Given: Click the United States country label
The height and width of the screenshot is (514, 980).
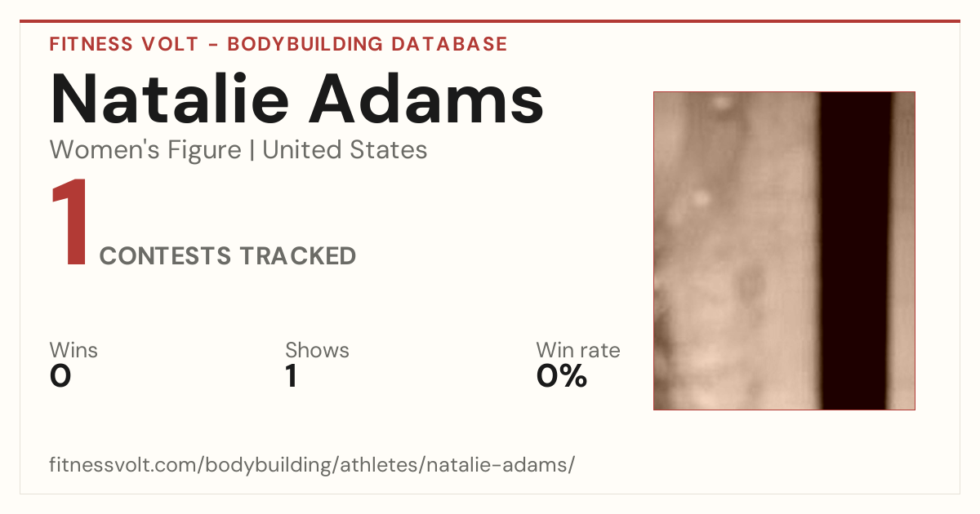Looking at the screenshot, I should pyautogui.click(x=345, y=150).
